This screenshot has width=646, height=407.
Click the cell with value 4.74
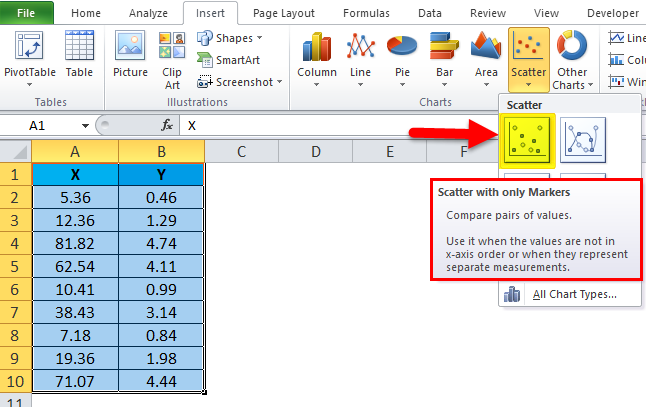pyautogui.click(x=162, y=243)
